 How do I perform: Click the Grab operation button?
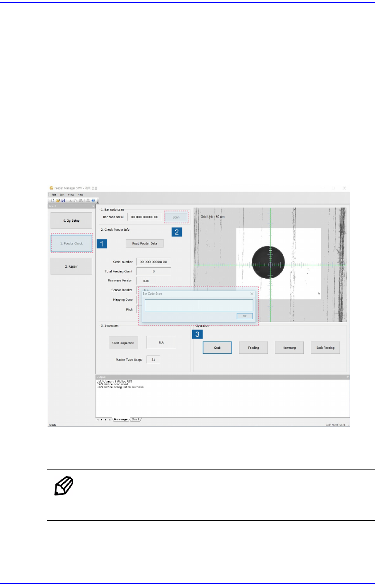click(x=217, y=348)
